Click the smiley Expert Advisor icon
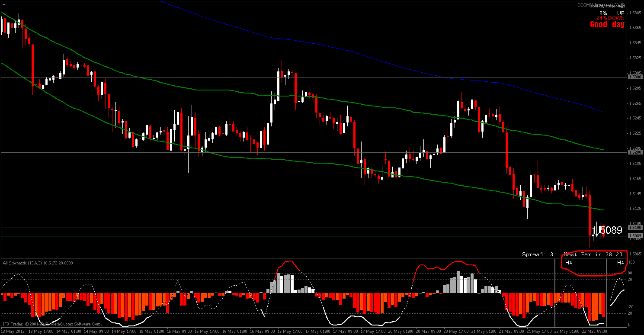This screenshot has height=335, width=644. (x=622, y=5)
